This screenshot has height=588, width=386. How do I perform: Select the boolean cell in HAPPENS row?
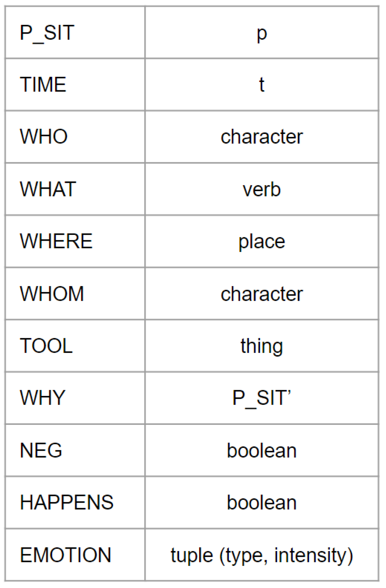click(x=262, y=502)
